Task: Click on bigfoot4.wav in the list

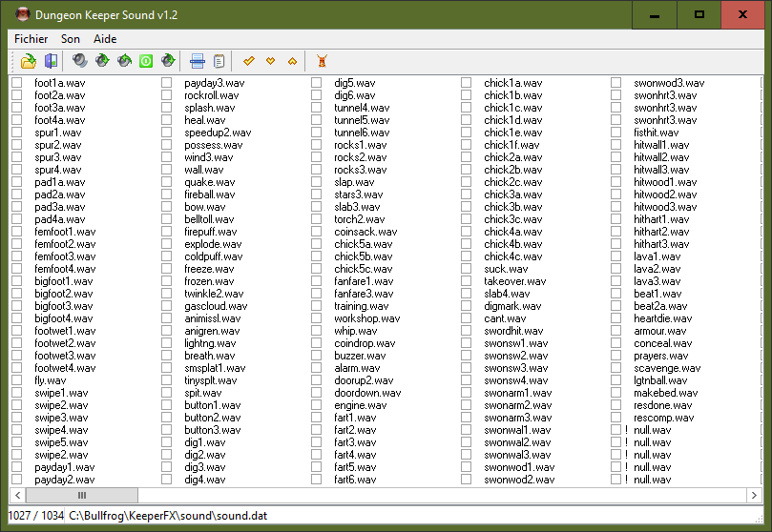Action: (64, 318)
